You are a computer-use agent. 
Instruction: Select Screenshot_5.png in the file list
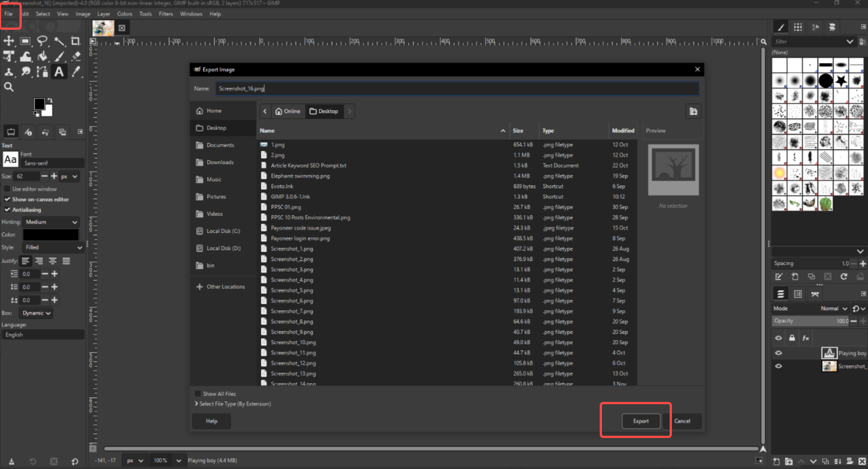point(292,290)
